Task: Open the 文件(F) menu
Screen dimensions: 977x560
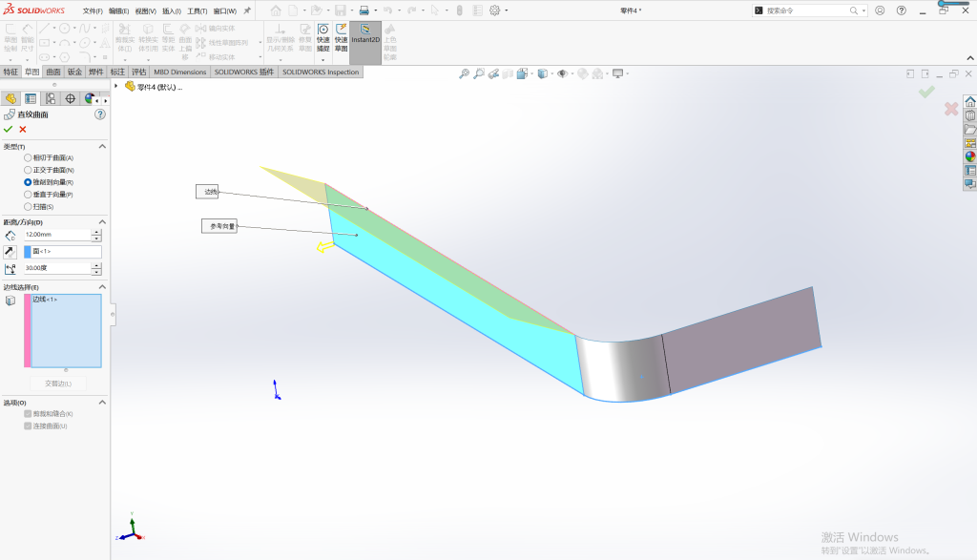Action: pyautogui.click(x=93, y=11)
